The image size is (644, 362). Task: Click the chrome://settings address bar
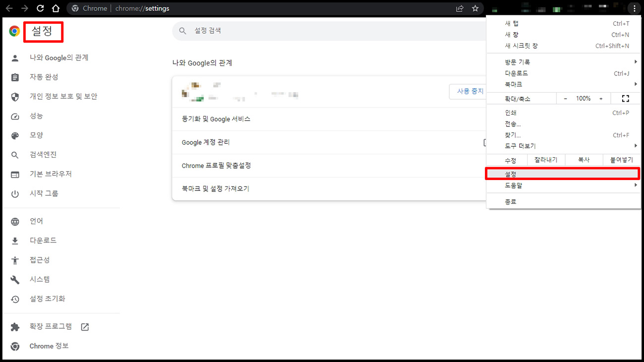(275, 8)
